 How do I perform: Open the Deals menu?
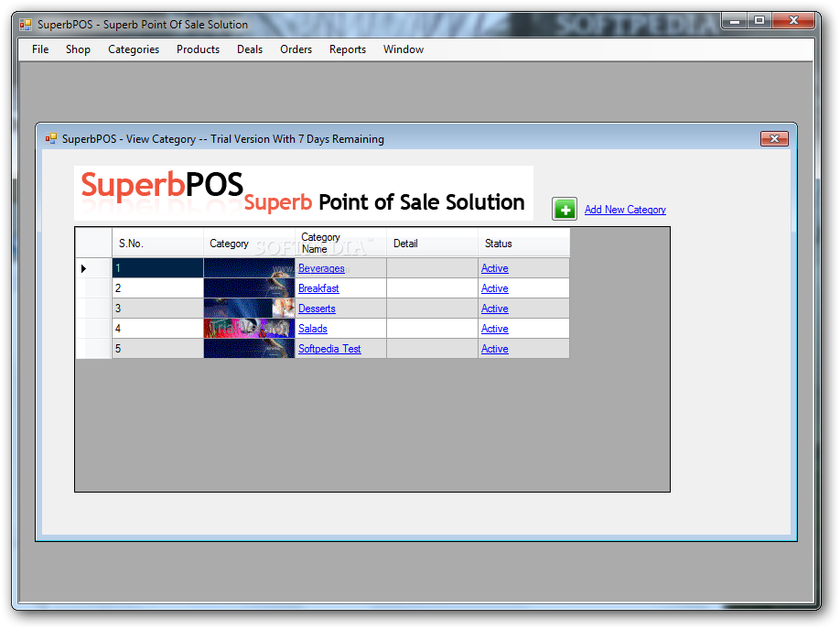(x=250, y=49)
